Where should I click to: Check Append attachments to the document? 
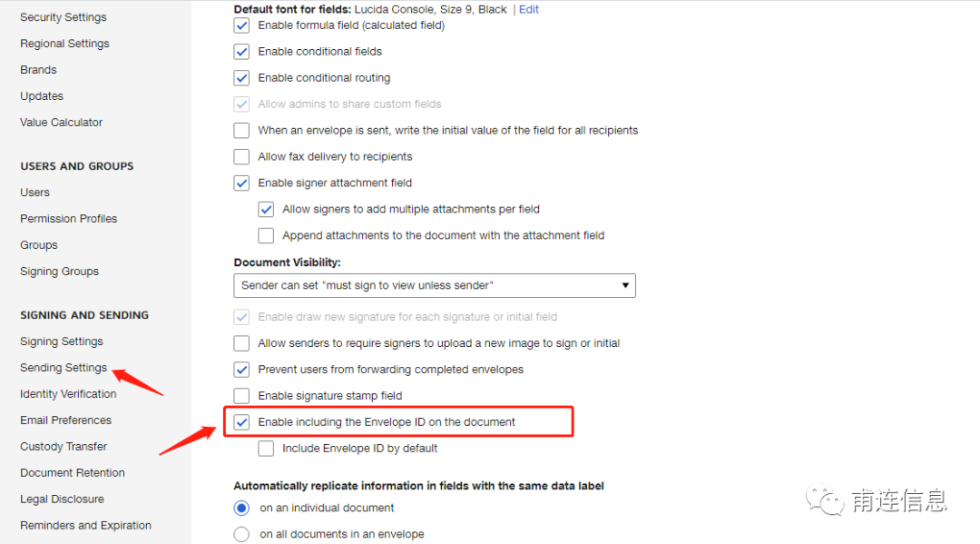(266, 236)
